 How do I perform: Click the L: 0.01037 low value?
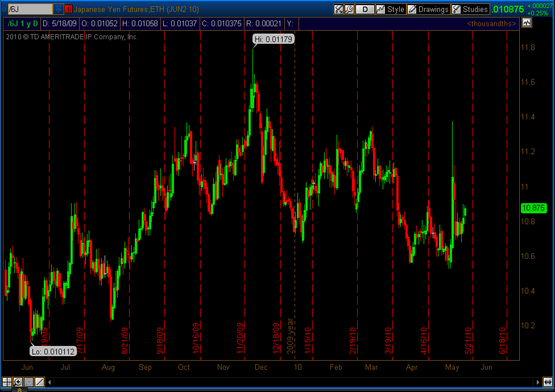pyautogui.click(x=180, y=24)
